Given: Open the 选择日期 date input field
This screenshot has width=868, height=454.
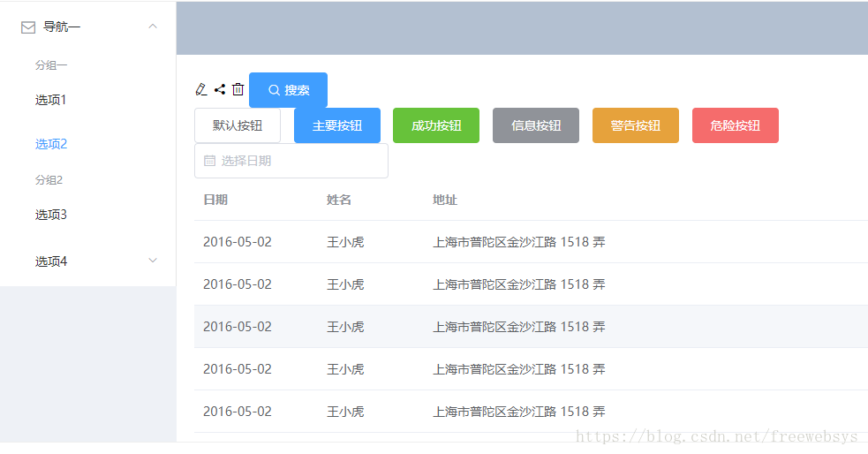Looking at the screenshot, I should click(291, 161).
